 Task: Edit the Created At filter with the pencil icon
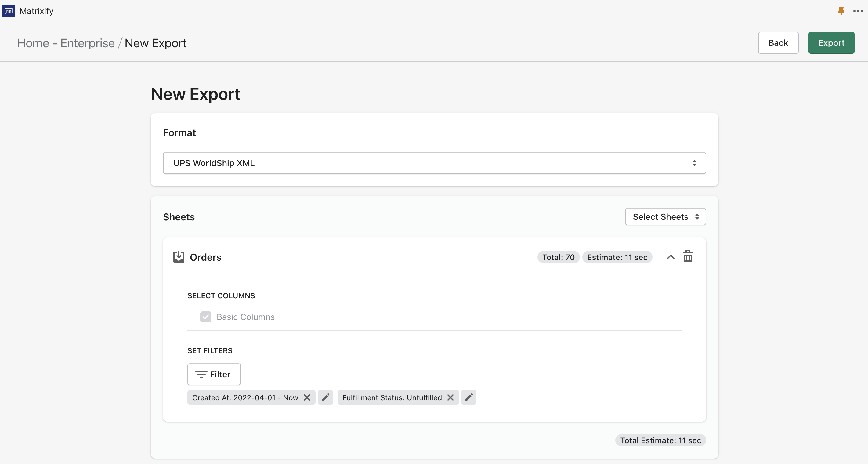coord(325,398)
